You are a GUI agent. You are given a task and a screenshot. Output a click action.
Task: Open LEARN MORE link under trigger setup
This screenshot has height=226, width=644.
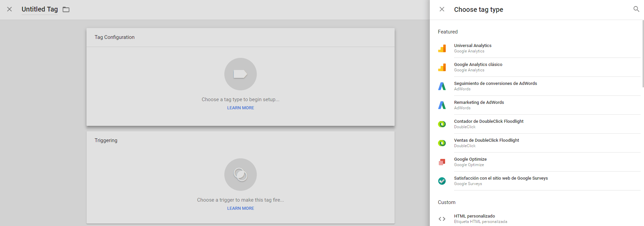tap(241, 208)
